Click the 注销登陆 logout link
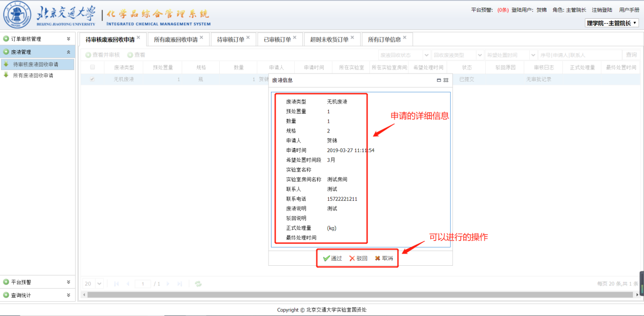Viewport: 644px width, 316px height. 602,10
